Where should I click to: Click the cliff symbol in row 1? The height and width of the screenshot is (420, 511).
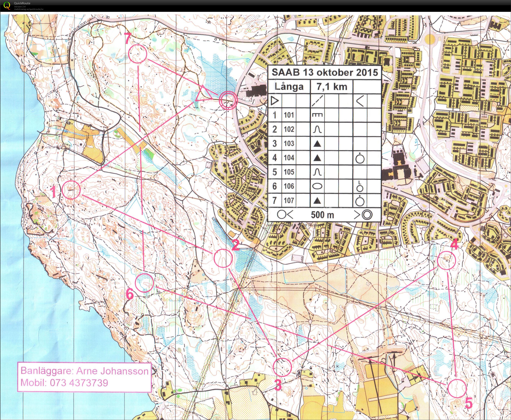[x=317, y=115]
